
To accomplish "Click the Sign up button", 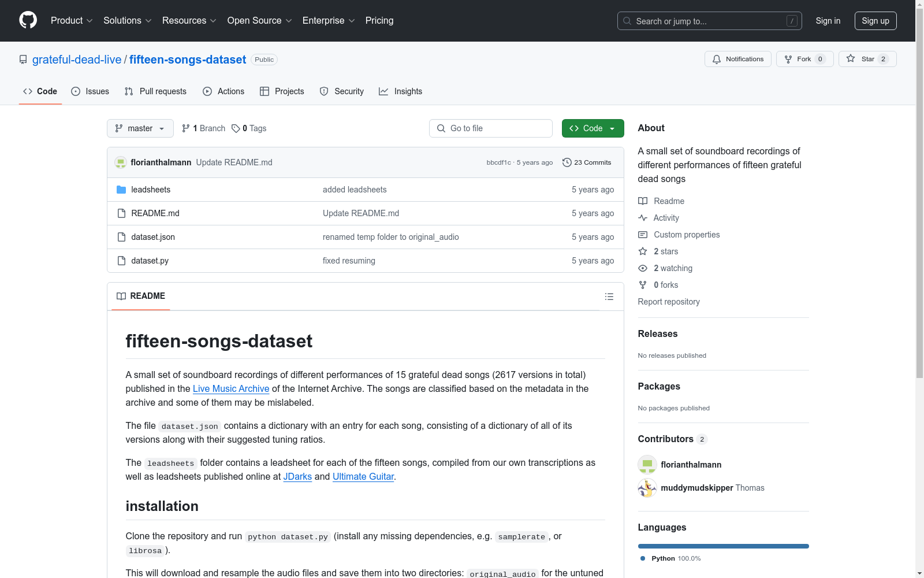I will (875, 21).
